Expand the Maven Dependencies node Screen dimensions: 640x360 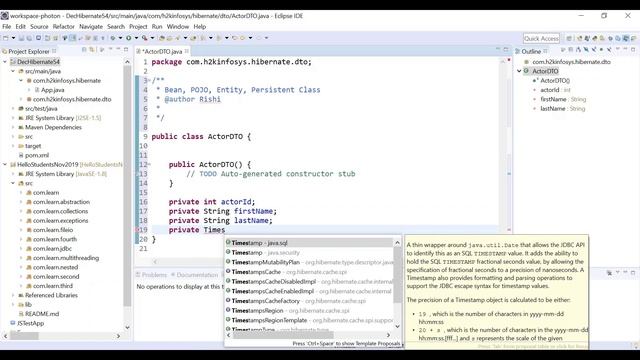[13, 127]
